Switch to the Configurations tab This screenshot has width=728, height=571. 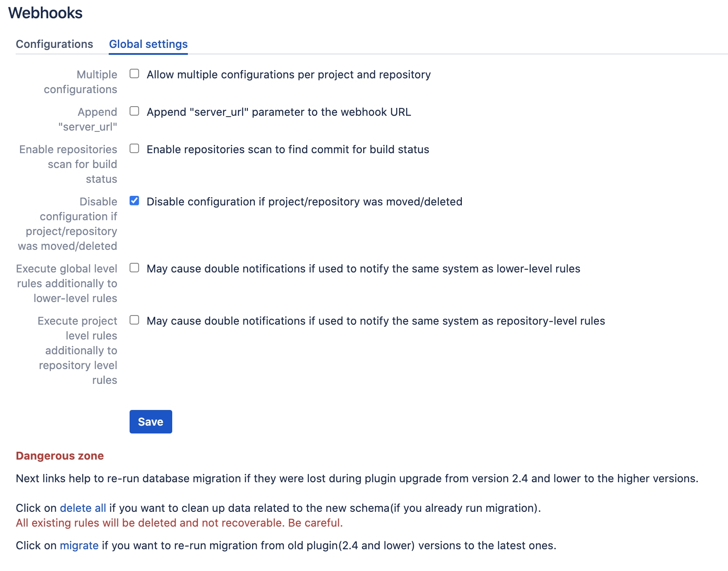click(x=54, y=44)
